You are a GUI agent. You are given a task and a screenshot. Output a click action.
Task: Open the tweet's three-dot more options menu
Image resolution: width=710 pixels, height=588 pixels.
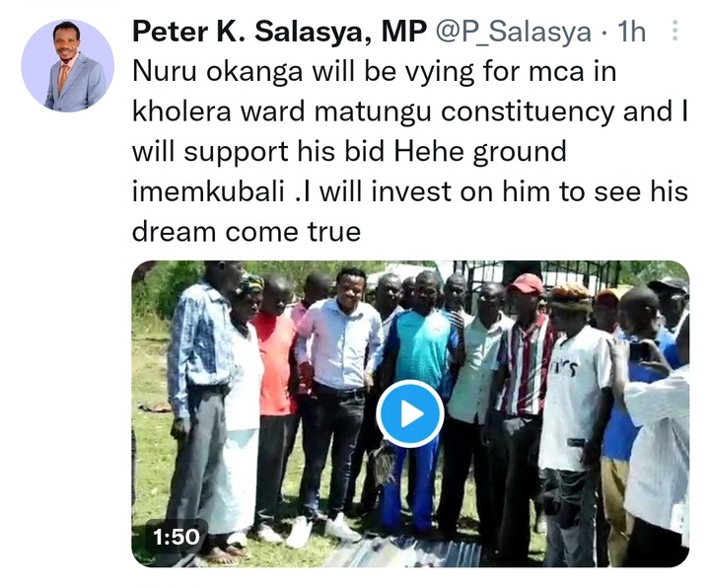pyautogui.click(x=674, y=31)
